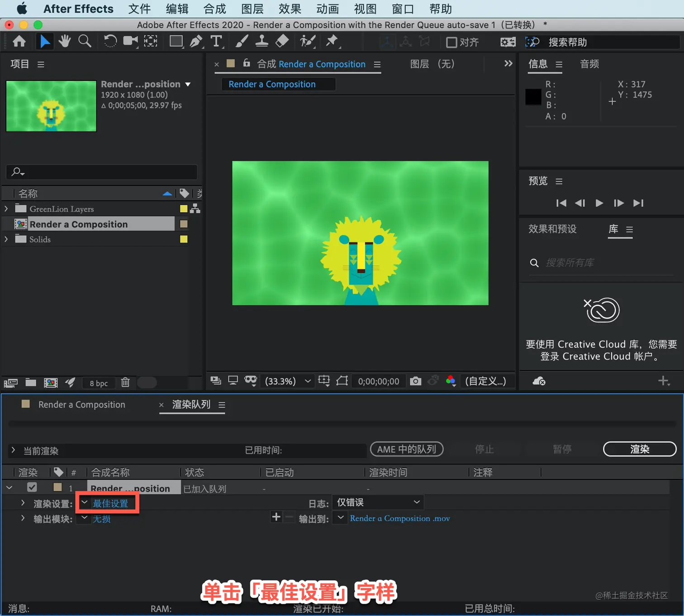Open the 合成 menu
684x616 pixels.
point(214,9)
